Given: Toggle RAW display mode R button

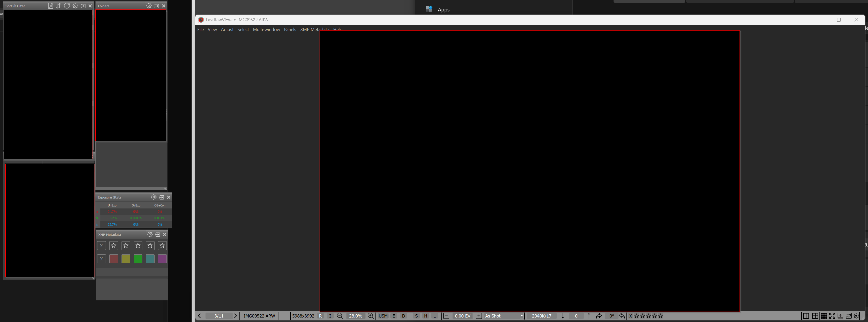Looking at the screenshot, I should tap(320, 316).
